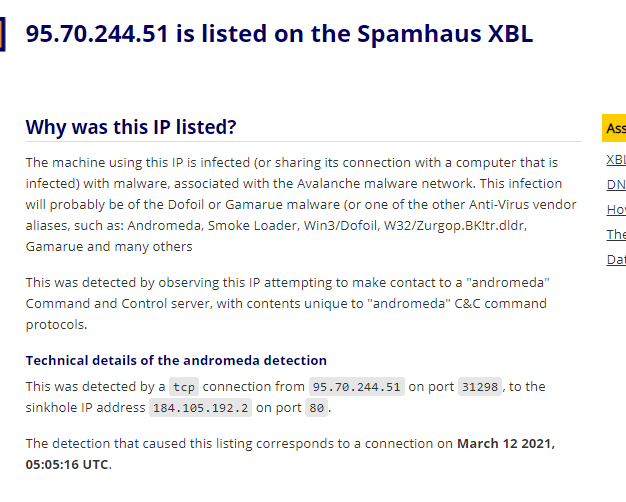Click the port 80 code box

click(x=316, y=408)
